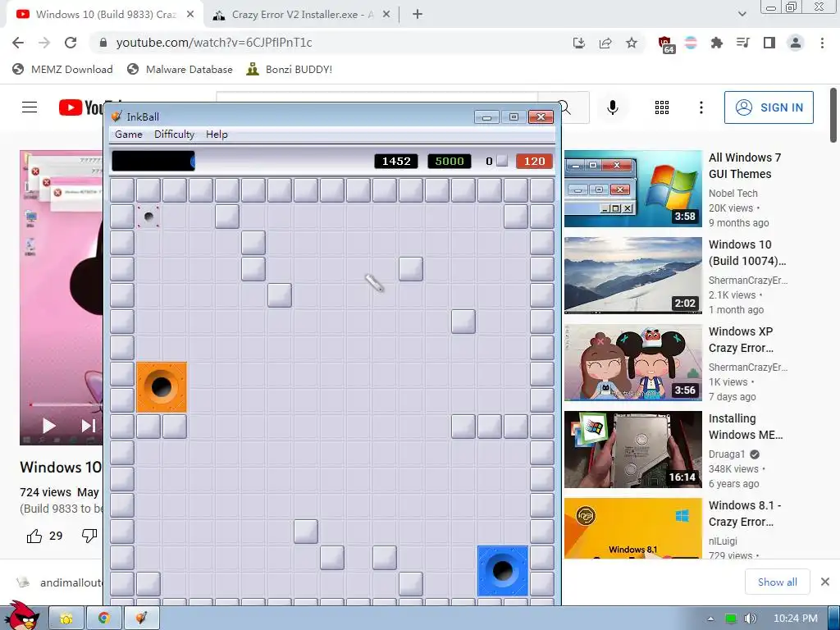Open the Help menu in InkBall
Viewport: 840px width, 630px height.
tap(217, 135)
